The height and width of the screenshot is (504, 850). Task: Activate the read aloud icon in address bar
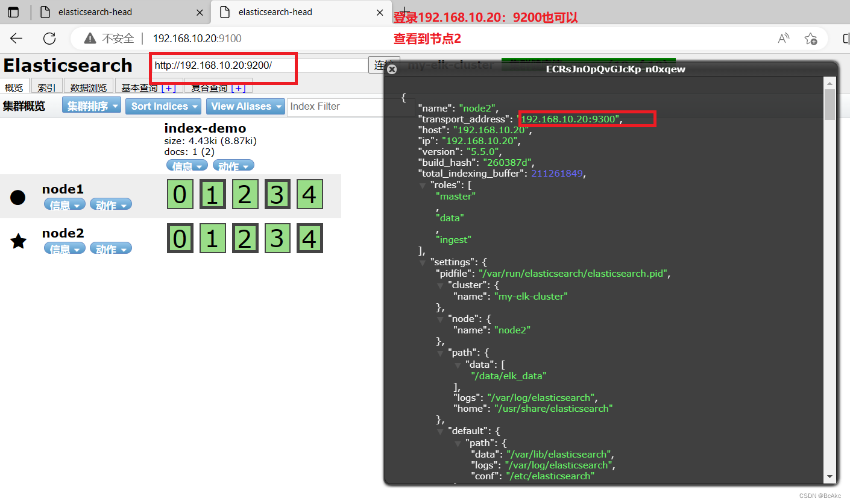[x=784, y=39]
